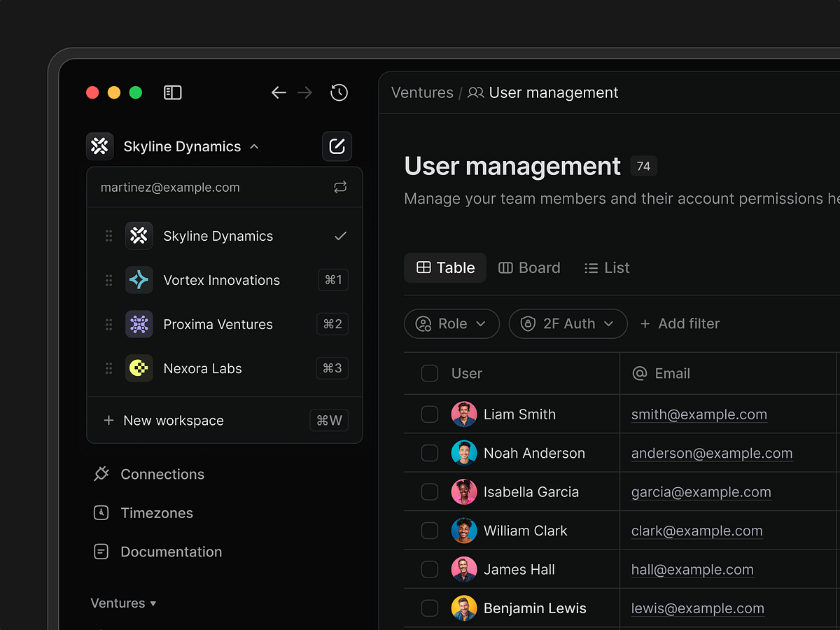Click drag handle beside Skyline Dynamics
This screenshot has height=630, width=840.
tap(108, 236)
